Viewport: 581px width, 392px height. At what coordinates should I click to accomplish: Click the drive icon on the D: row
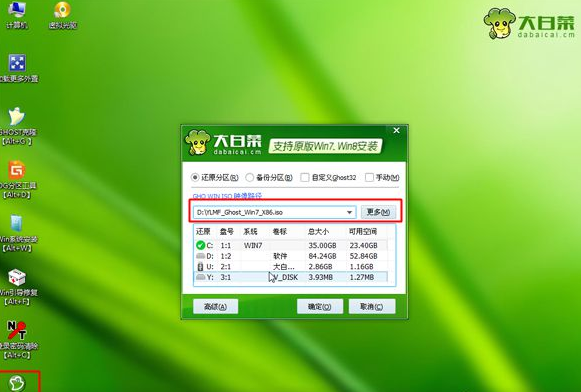click(x=200, y=256)
